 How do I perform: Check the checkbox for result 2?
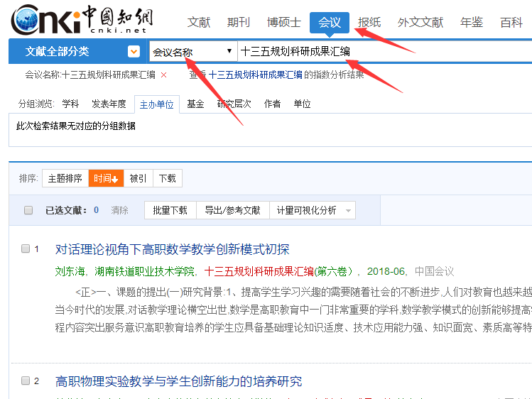click(26, 381)
